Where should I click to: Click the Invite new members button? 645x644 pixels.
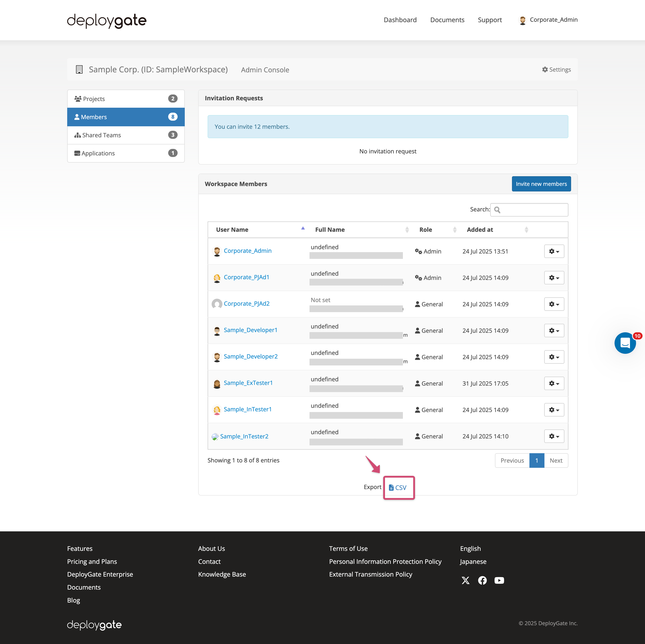click(x=541, y=184)
